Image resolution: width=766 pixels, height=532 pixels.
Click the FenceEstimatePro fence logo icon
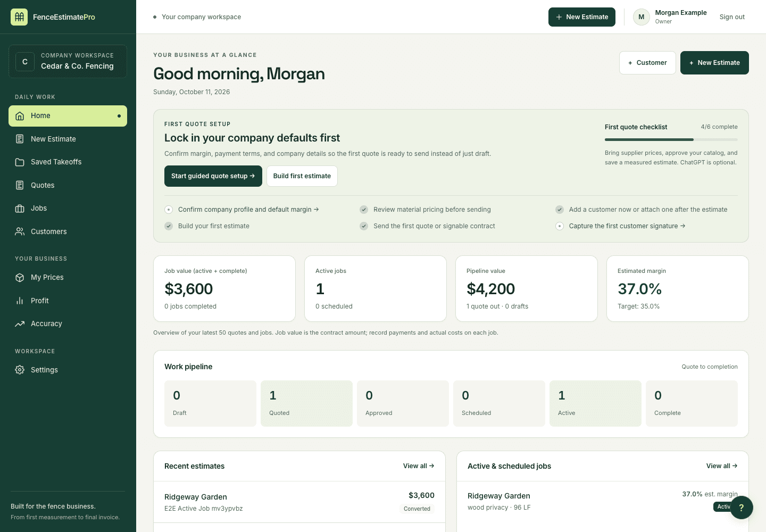(x=19, y=17)
